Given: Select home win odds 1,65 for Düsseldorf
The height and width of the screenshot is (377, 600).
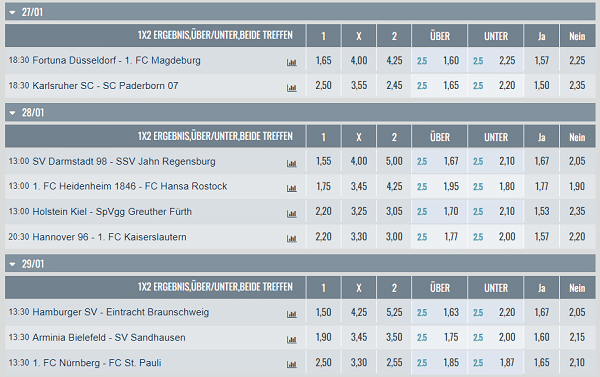Looking at the screenshot, I should click(x=323, y=60).
